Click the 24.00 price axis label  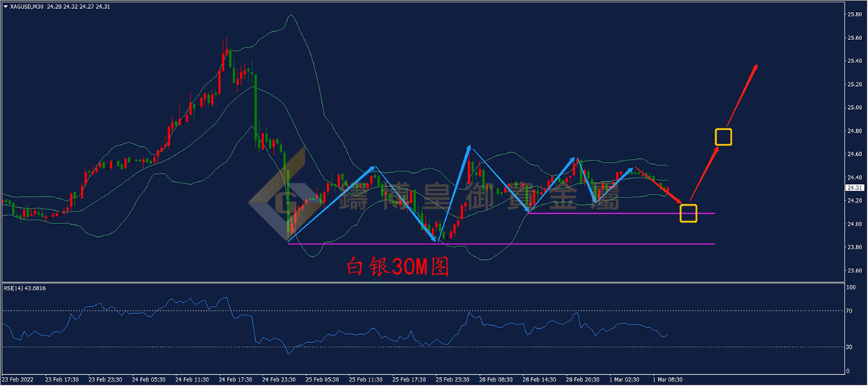pyautogui.click(x=853, y=223)
